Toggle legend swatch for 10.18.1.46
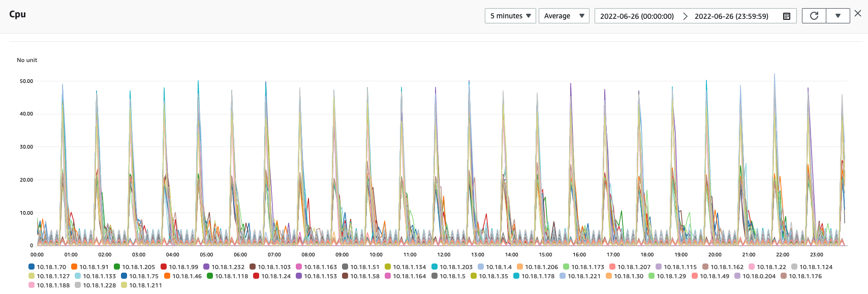The height and width of the screenshot is (294, 868). pos(167,276)
